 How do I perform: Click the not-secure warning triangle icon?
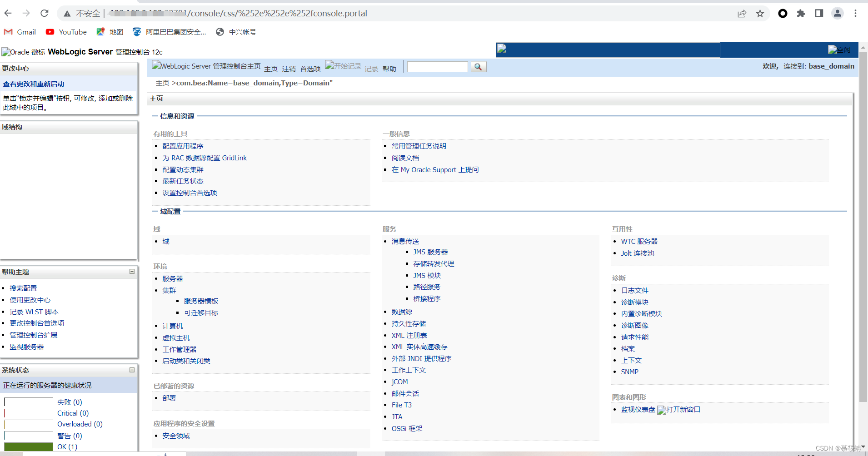point(67,14)
